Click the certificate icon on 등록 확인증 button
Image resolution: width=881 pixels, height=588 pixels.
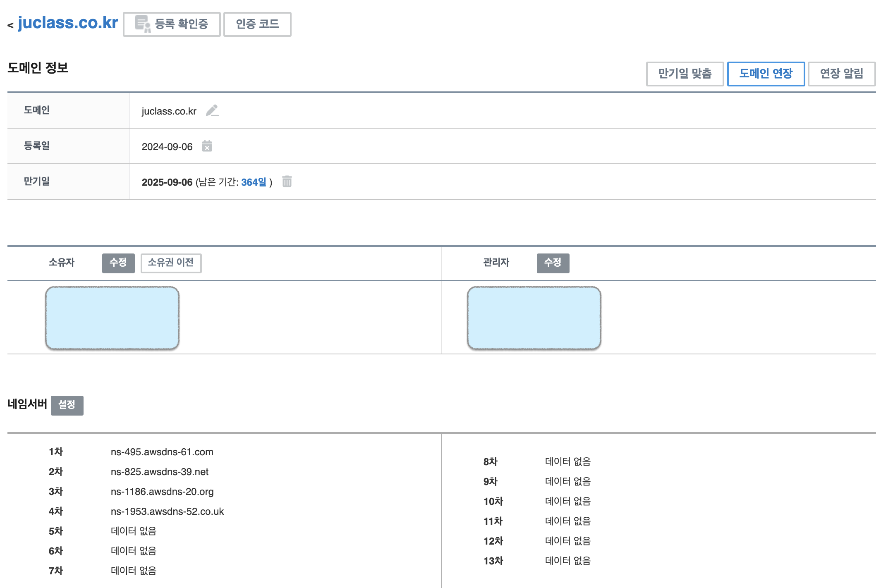(x=143, y=24)
